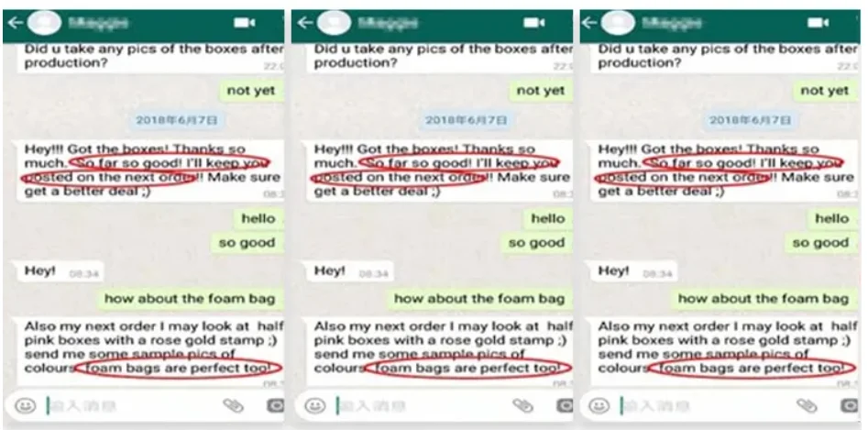This screenshot has width=868, height=430.
Task: Click the paperclip attachment icon in the middle chat
Action: pos(523,405)
